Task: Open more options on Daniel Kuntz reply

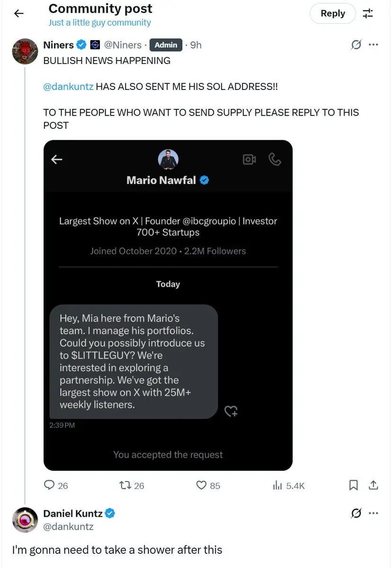Action: point(374,513)
